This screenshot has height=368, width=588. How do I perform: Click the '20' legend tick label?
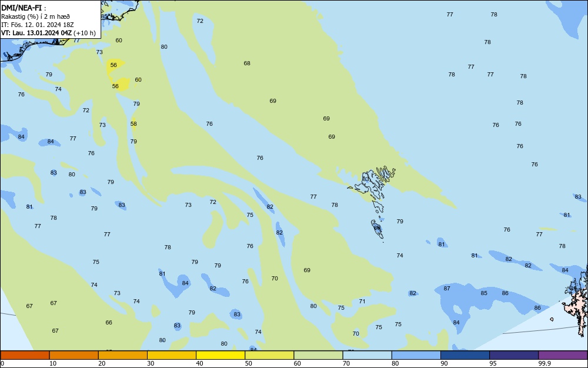102,363
